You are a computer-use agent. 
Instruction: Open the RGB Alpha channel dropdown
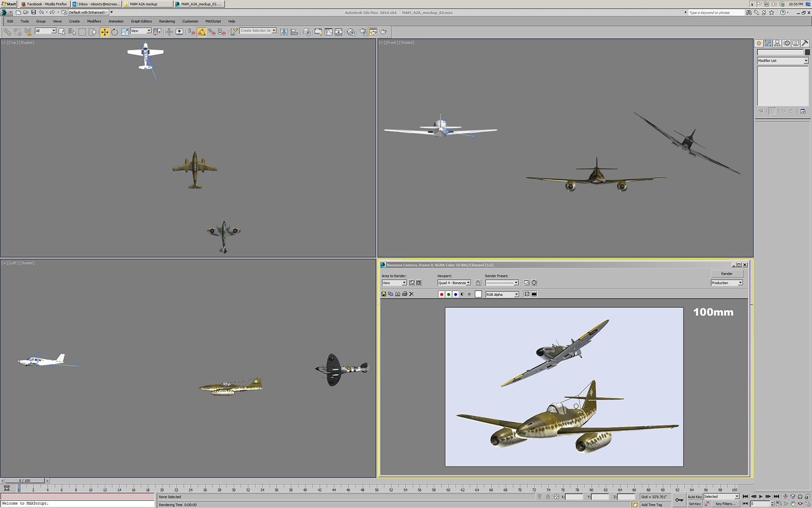[x=502, y=295]
